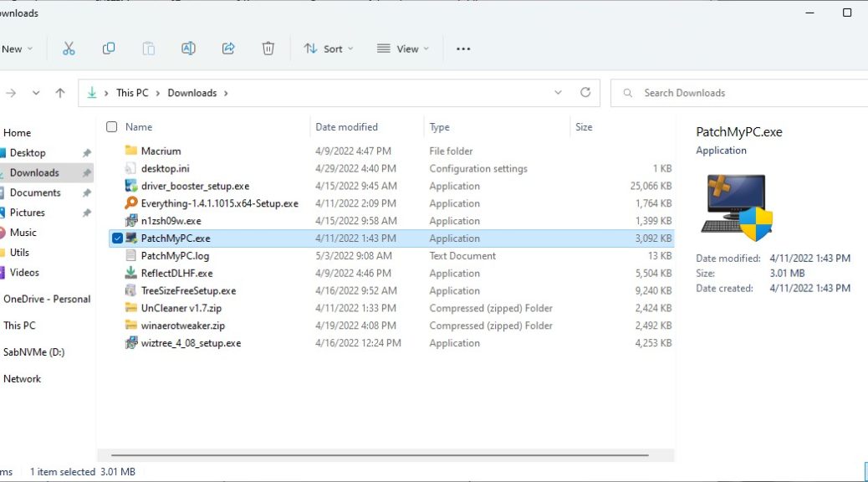Screen dimensions: 868x482
Task: Click the wiztree_4_08_setup.exe file icon
Action: pos(130,342)
